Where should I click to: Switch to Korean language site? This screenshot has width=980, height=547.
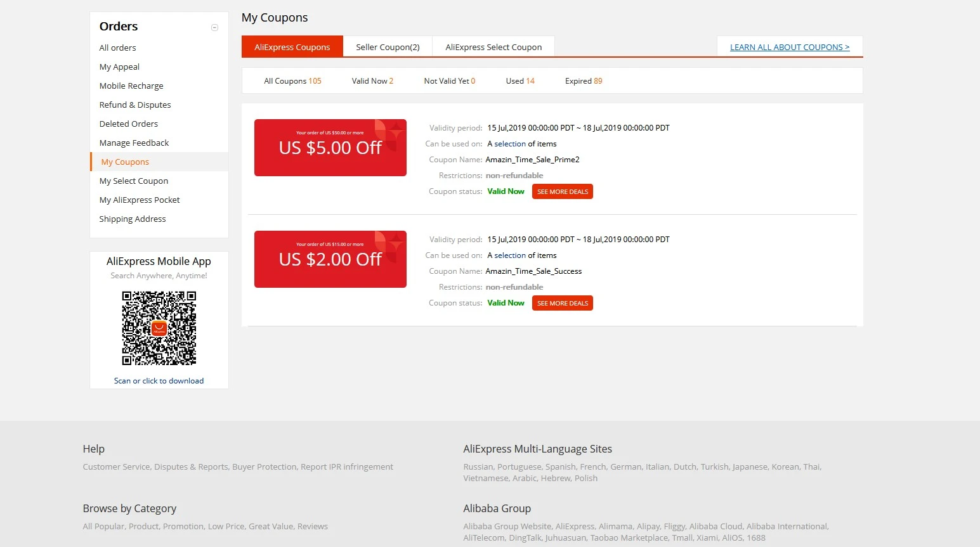click(786, 467)
